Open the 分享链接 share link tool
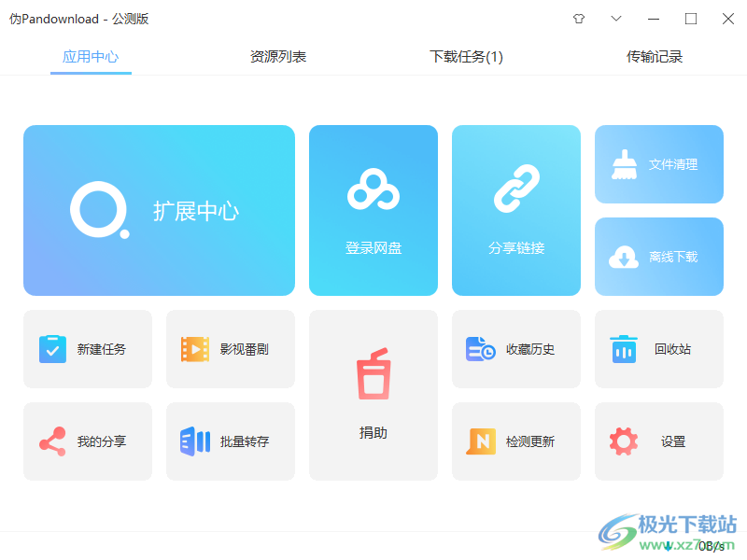 point(515,210)
